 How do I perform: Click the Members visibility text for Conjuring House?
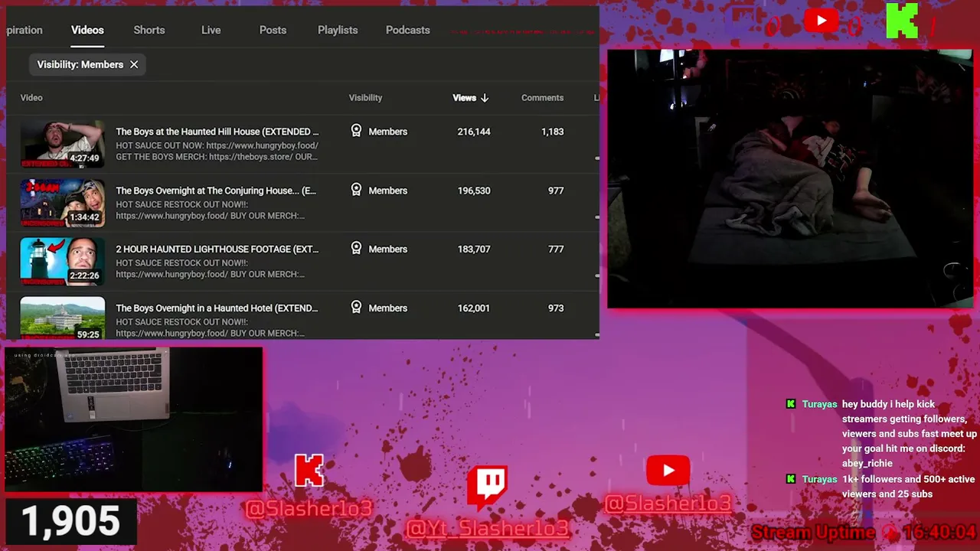pyautogui.click(x=388, y=191)
